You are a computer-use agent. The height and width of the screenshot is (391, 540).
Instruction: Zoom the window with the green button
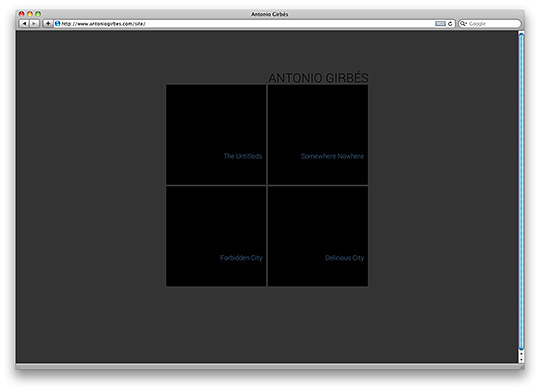coord(38,14)
